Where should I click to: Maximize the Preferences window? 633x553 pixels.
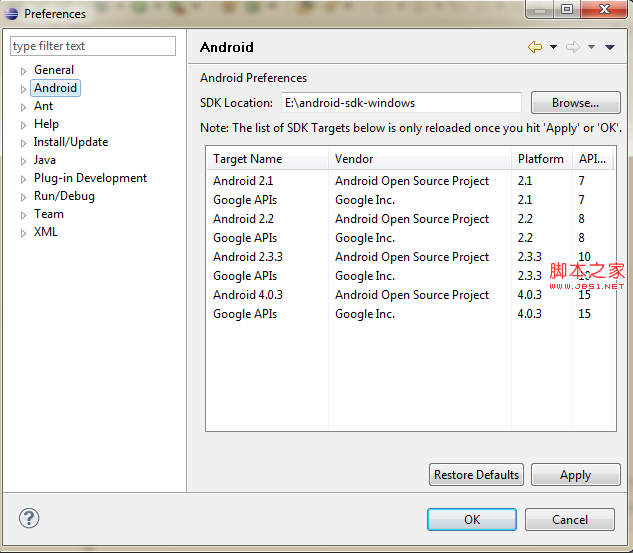pyautogui.click(x=567, y=9)
